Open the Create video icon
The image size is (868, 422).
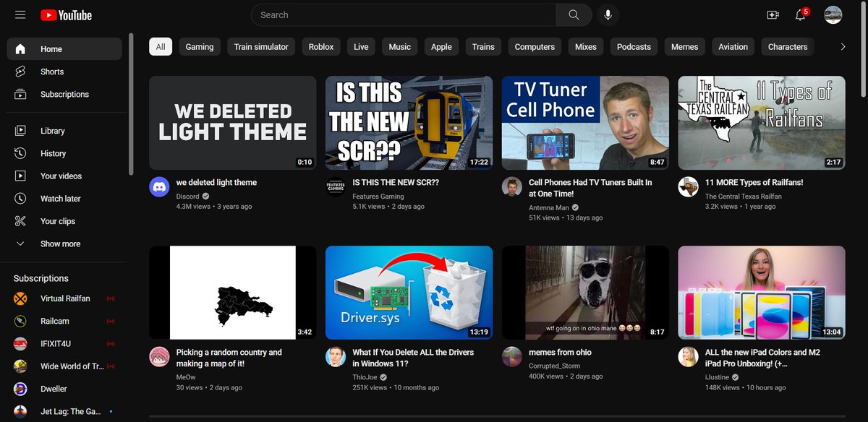773,14
